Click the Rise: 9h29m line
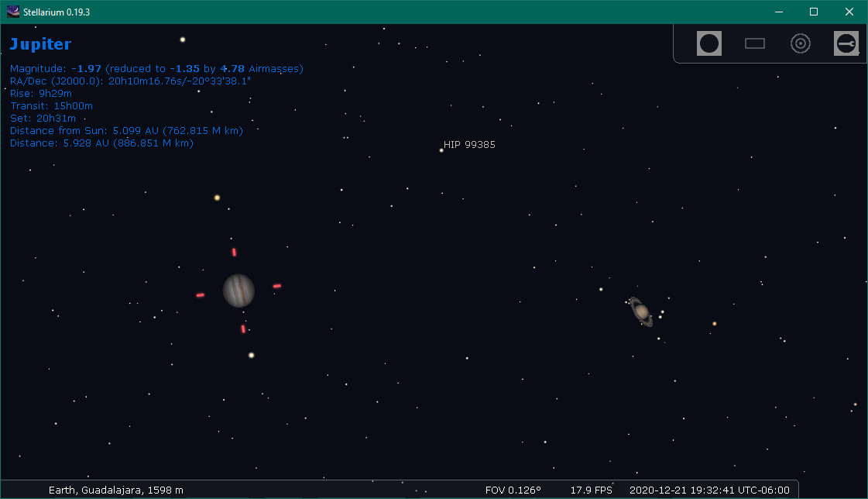 click(41, 94)
